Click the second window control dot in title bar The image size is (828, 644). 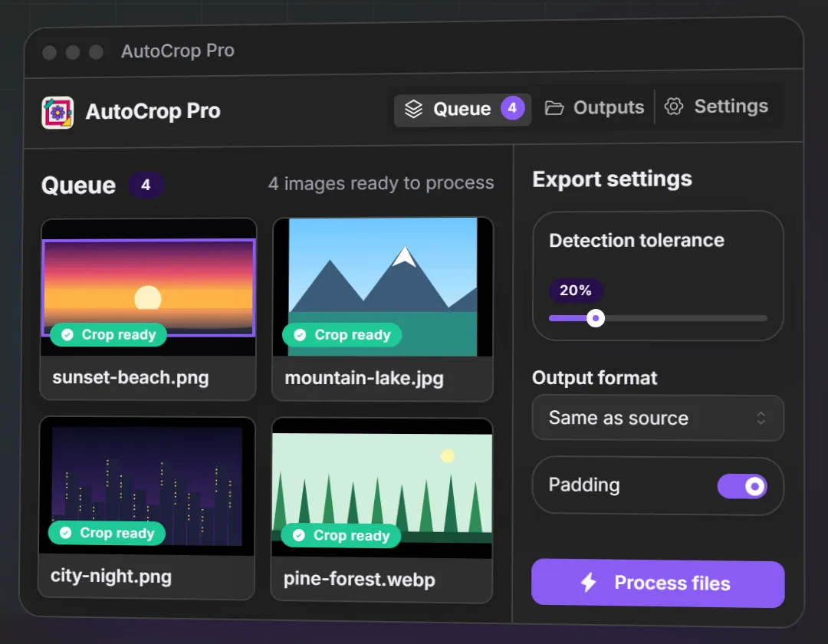73,52
